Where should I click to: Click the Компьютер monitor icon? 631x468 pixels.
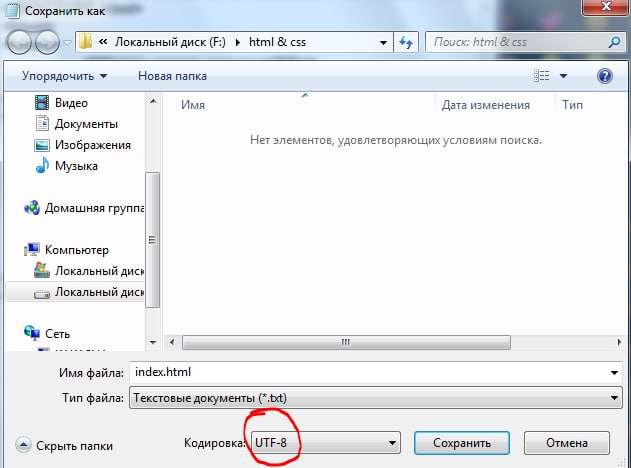[x=31, y=249]
